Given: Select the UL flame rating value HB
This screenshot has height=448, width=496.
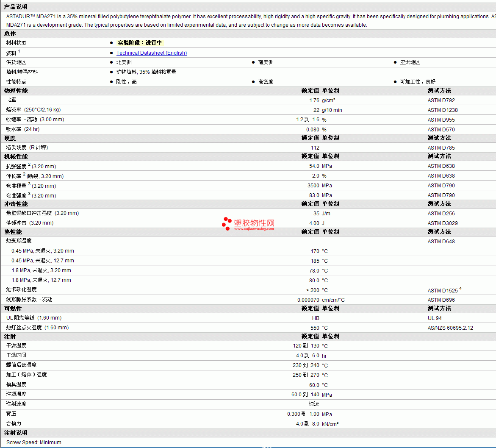Looking at the screenshot, I should tap(316, 318).
